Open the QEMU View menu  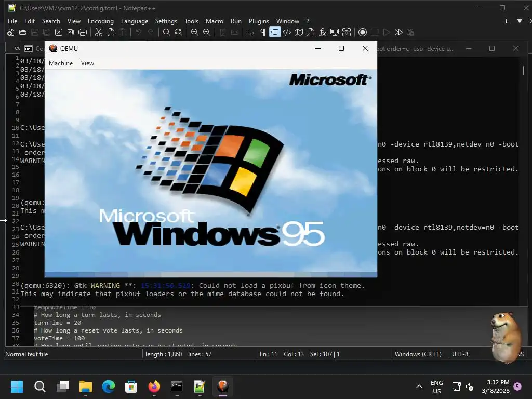pyautogui.click(x=87, y=63)
